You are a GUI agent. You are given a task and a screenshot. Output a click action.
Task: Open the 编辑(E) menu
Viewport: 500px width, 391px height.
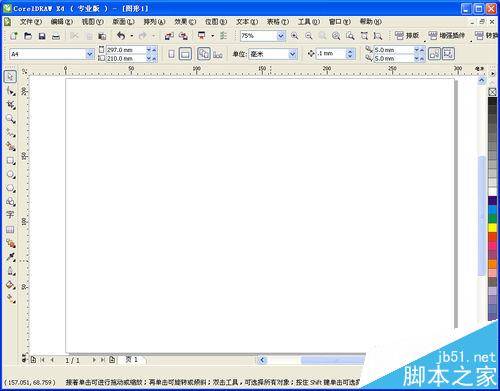62,22
